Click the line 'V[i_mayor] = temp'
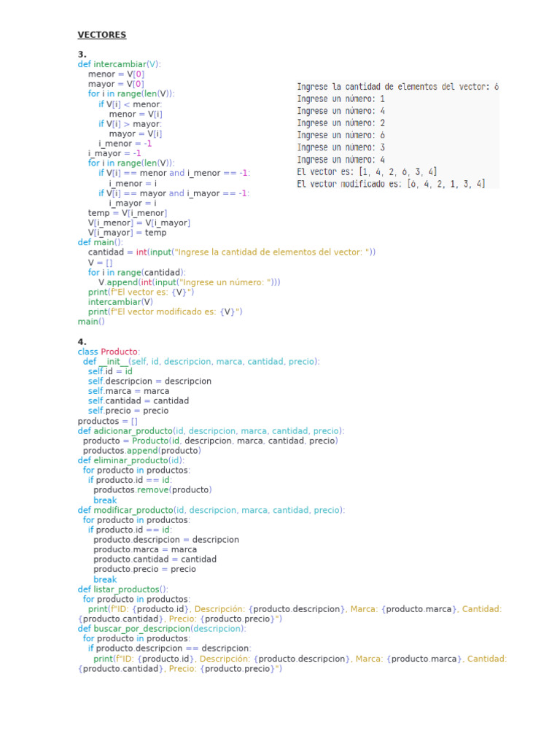This screenshot has height=747, width=560. [x=127, y=233]
